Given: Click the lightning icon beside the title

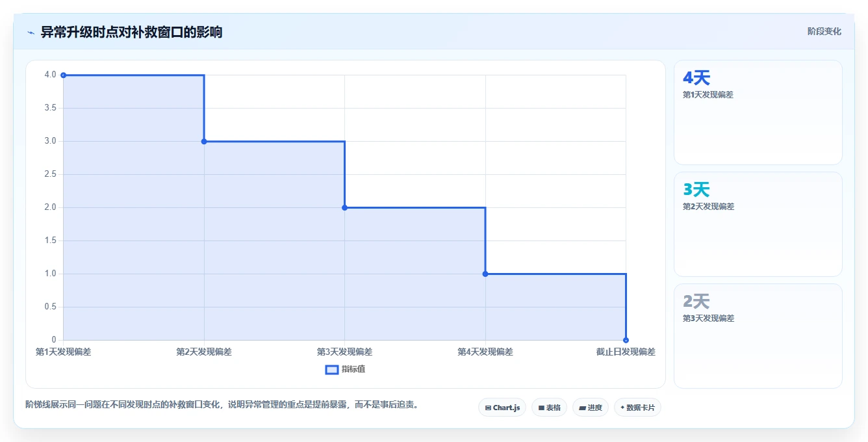Looking at the screenshot, I should [31, 32].
